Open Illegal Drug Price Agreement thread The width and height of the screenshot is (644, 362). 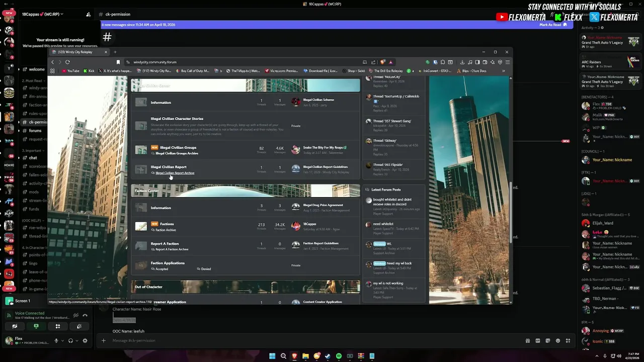(x=323, y=205)
